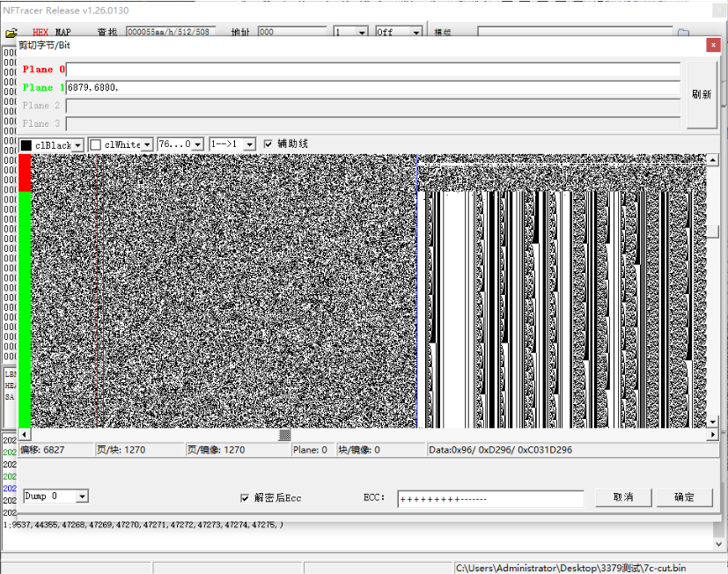Open the clWhite color dropdown
Screen dimensions: 728x574
point(147,145)
